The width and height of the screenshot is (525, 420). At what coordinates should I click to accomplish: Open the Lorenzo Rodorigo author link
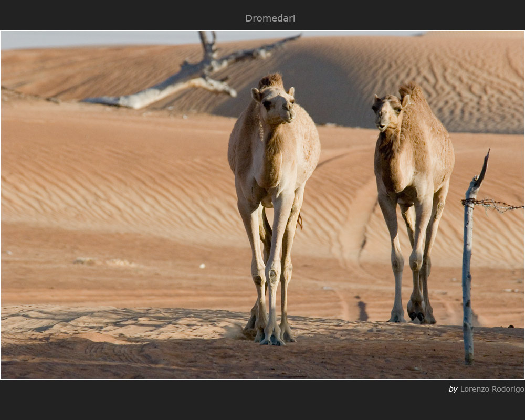491,389
